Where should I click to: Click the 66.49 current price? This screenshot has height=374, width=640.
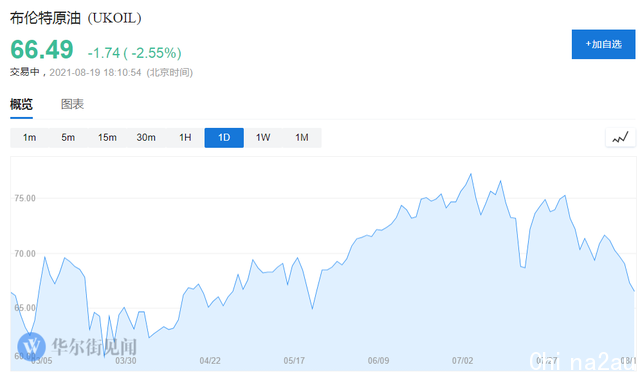pyautogui.click(x=42, y=50)
